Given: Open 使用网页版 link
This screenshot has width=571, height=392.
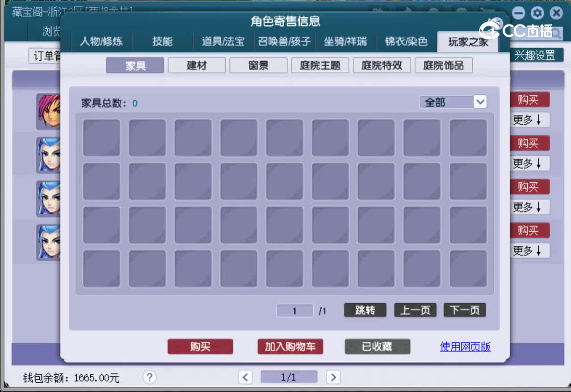Looking at the screenshot, I should [465, 346].
